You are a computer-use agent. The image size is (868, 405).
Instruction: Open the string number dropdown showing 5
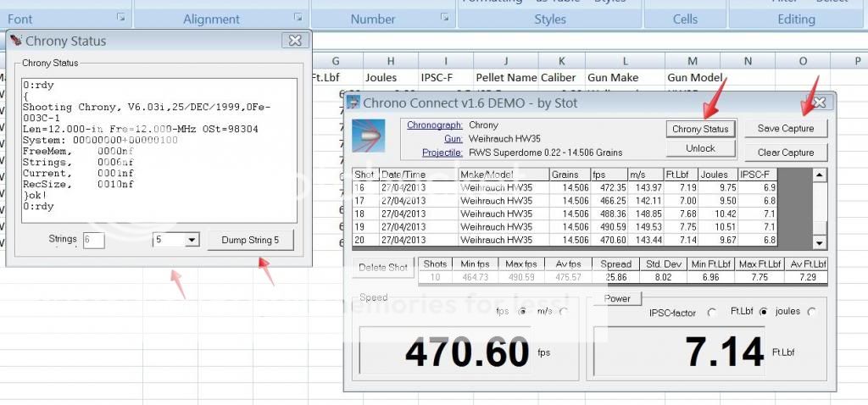tap(192, 240)
